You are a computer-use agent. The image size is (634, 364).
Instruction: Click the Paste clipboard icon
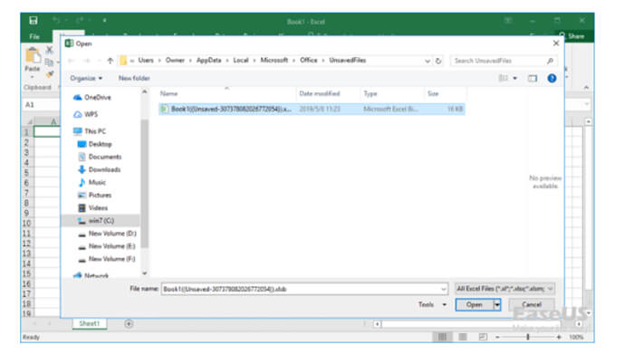click(33, 56)
